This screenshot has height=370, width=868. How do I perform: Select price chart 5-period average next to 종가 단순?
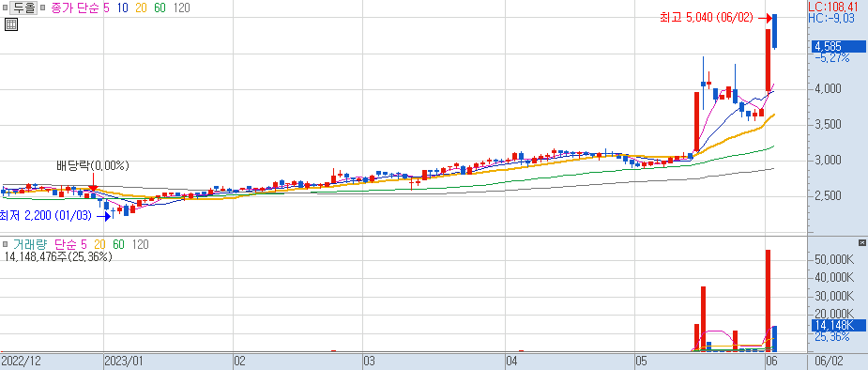[106, 8]
